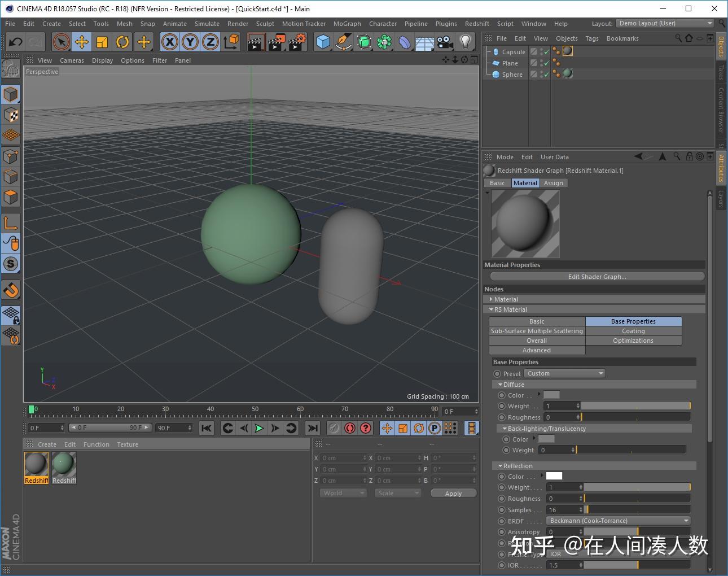Open the MoGraph menu
728x576 pixels.
pos(347,24)
